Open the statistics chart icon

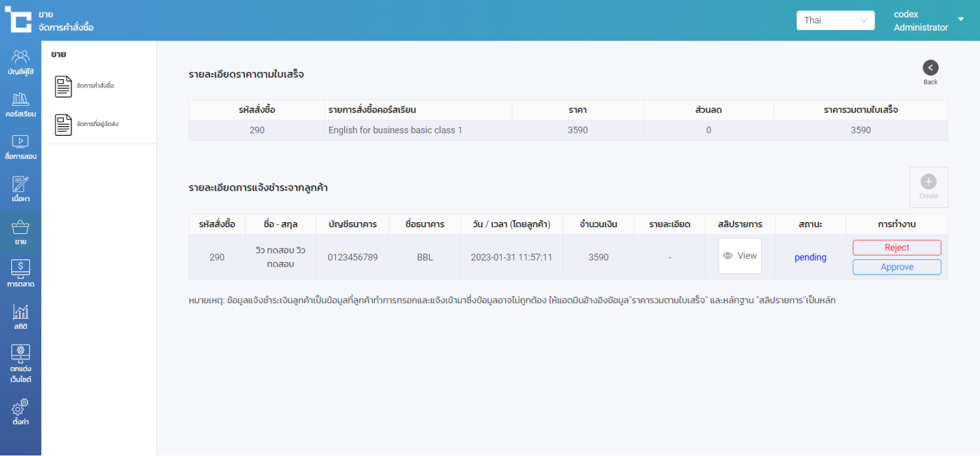[20, 317]
